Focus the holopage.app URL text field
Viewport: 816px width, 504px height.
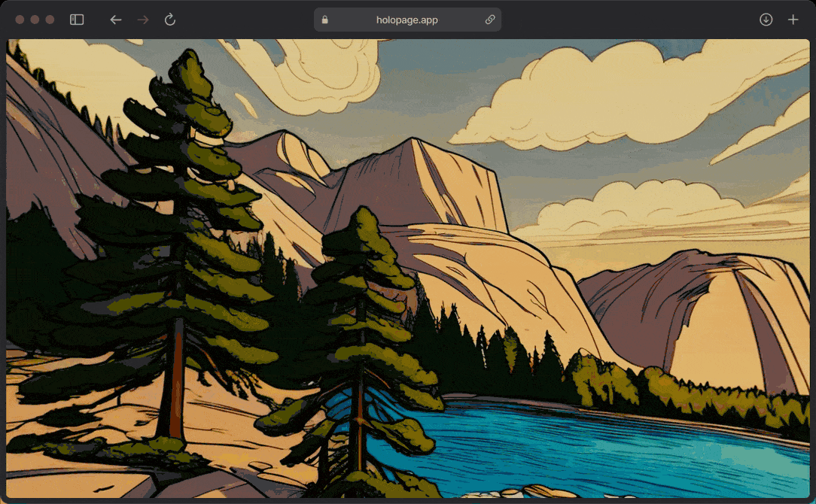coord(406,20)
